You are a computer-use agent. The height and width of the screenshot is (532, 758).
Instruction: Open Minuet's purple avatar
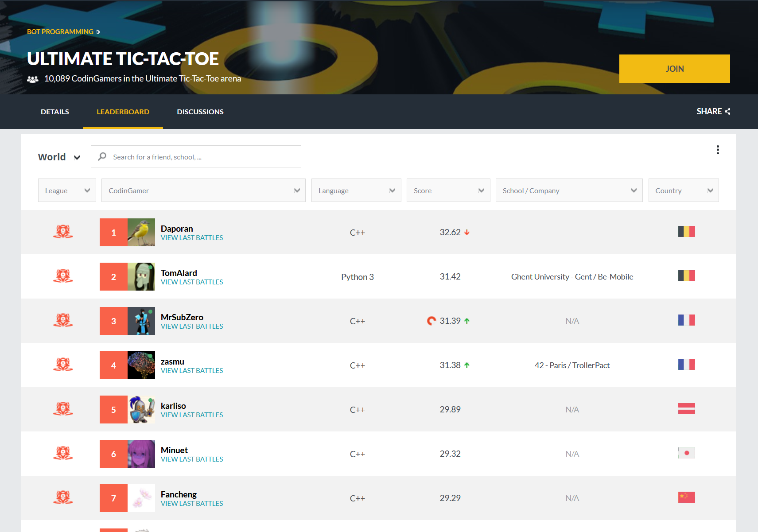[141, 454]
